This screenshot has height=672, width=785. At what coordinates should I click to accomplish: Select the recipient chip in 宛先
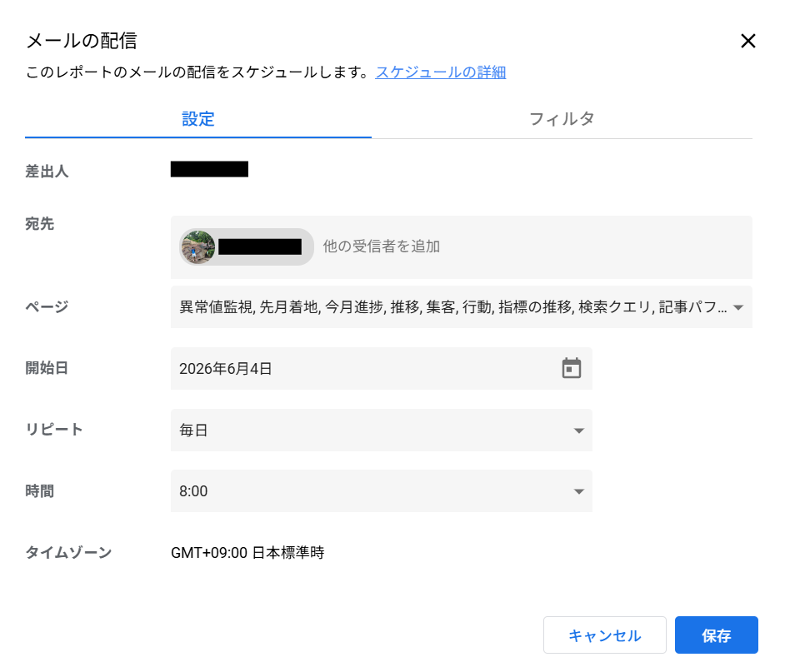coord(247,246)
